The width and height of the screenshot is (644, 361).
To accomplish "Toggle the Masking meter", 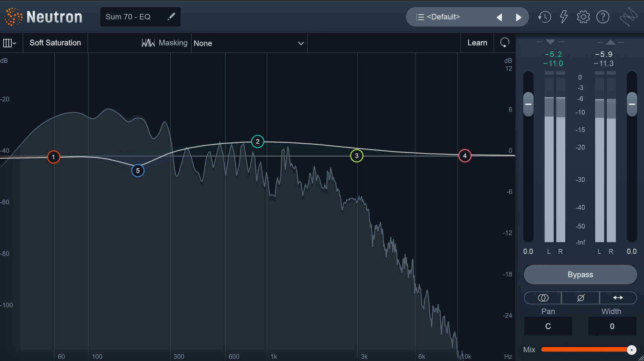I will (164, 43).
